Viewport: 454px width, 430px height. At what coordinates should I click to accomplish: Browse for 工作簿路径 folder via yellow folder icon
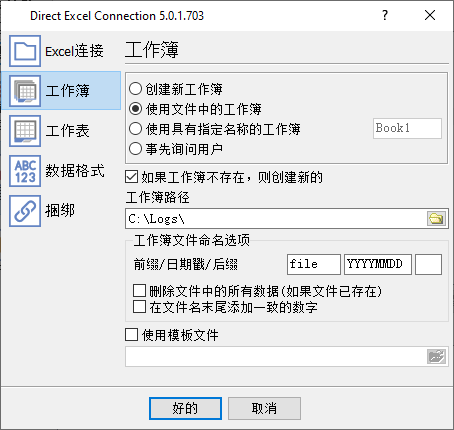[x=436, y=219]
